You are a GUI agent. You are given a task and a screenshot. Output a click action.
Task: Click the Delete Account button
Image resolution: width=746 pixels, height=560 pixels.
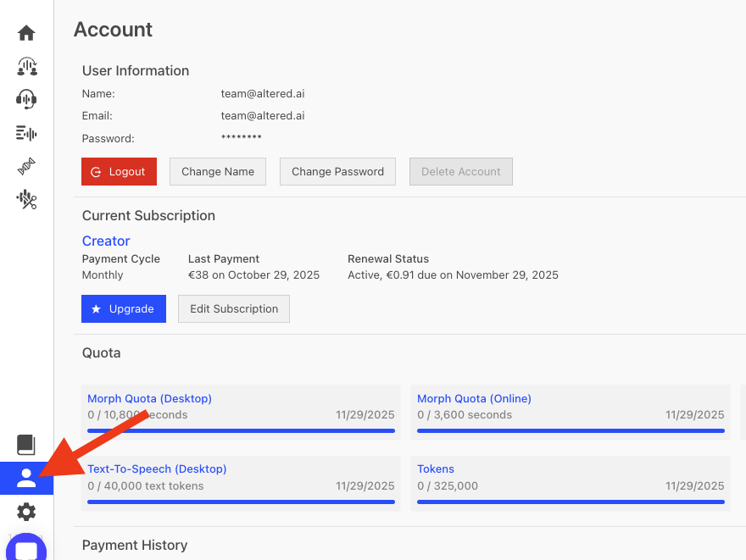pos(461,171)
